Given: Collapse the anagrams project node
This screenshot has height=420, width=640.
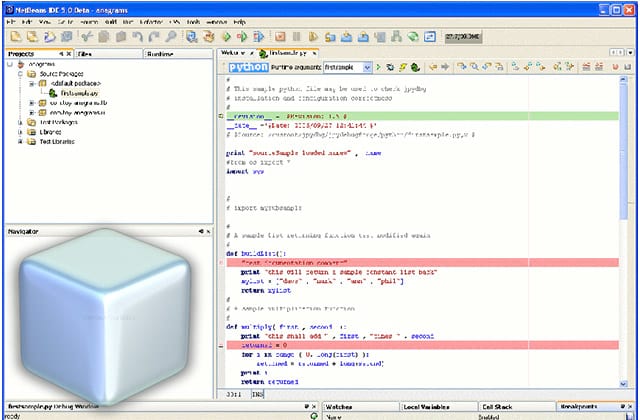Looking at the screenshot, I should 10,64.
